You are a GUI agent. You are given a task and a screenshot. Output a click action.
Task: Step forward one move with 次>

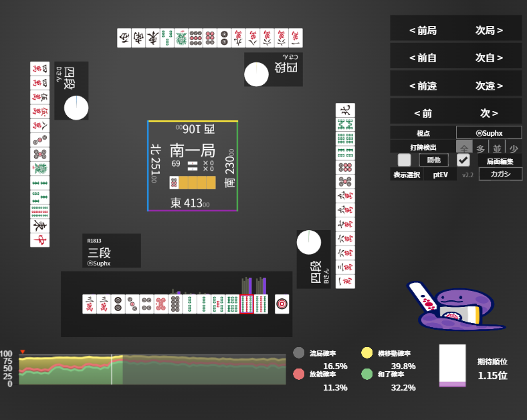click(x=489, y=113)
